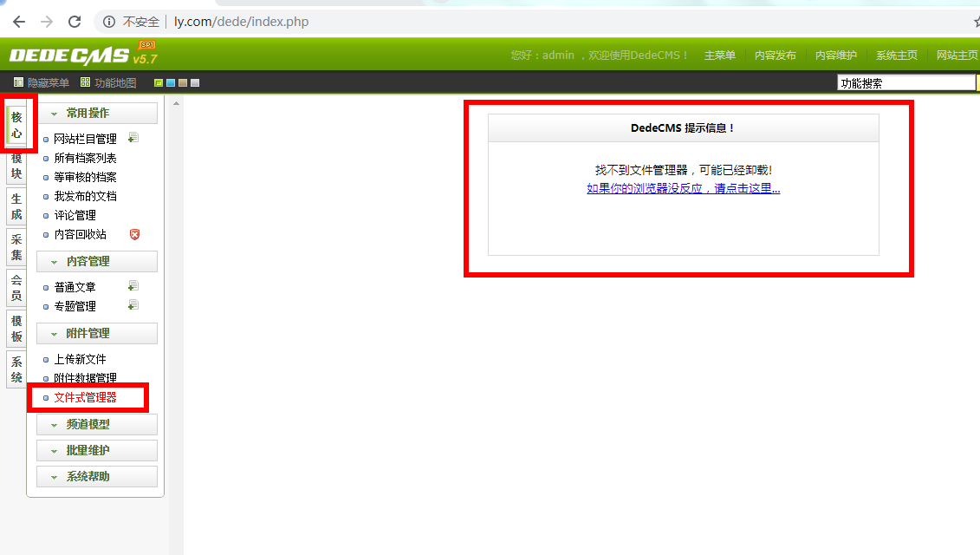Viewport: 980px width, 555px height.
Task: Open the 功能地图 function map
Action: point(108,82)
